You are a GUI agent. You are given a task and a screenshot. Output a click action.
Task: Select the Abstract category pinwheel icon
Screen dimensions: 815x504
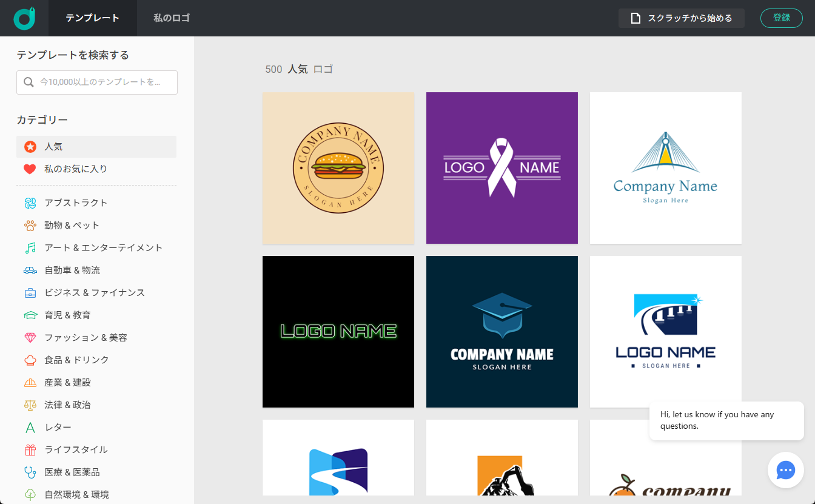(x=30, y=203)
